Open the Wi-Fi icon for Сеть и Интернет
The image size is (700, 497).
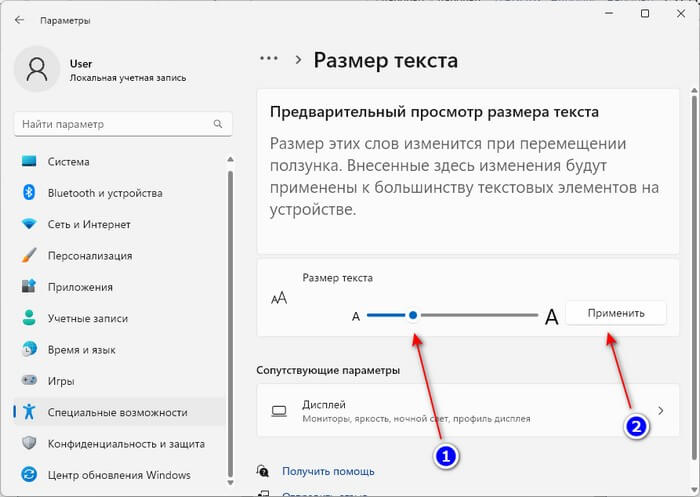click(29, 224)
